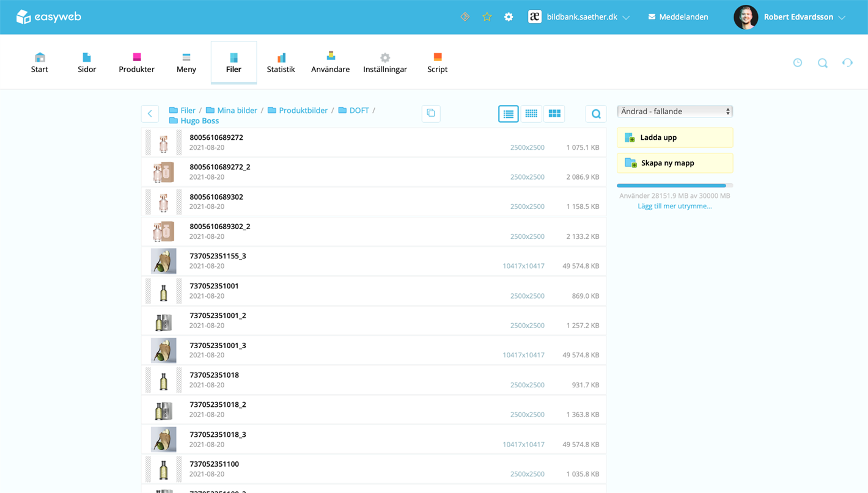This screenshot has width=868, height=493.
Task: Select file name 737052351100
Action: [214, 464]
